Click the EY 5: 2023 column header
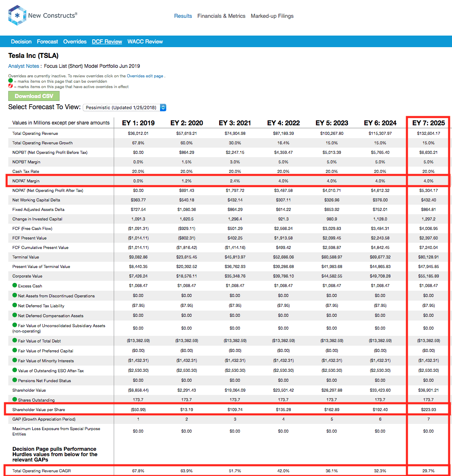The width and height of the screenshot is (452, 476). coord(332,123)
